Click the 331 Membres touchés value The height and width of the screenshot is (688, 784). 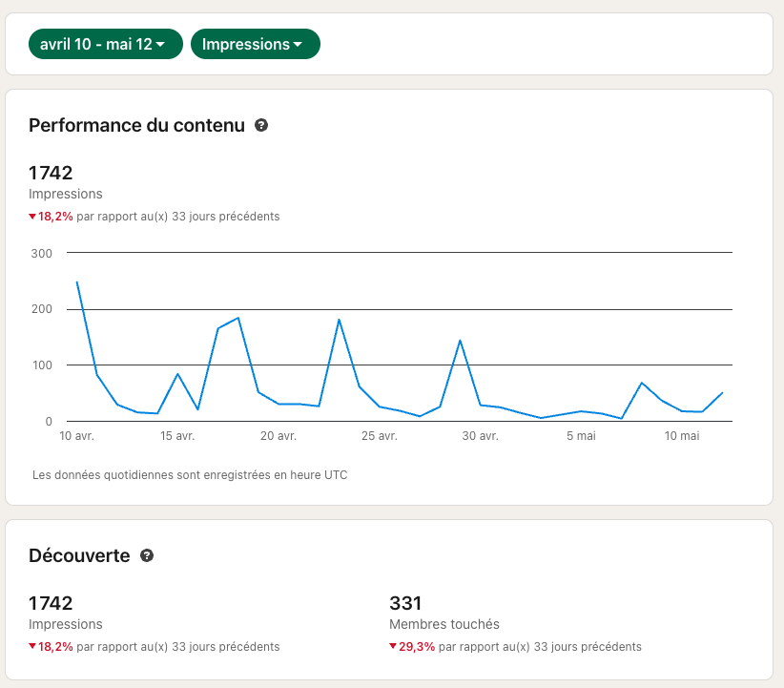tap(405, 603)
